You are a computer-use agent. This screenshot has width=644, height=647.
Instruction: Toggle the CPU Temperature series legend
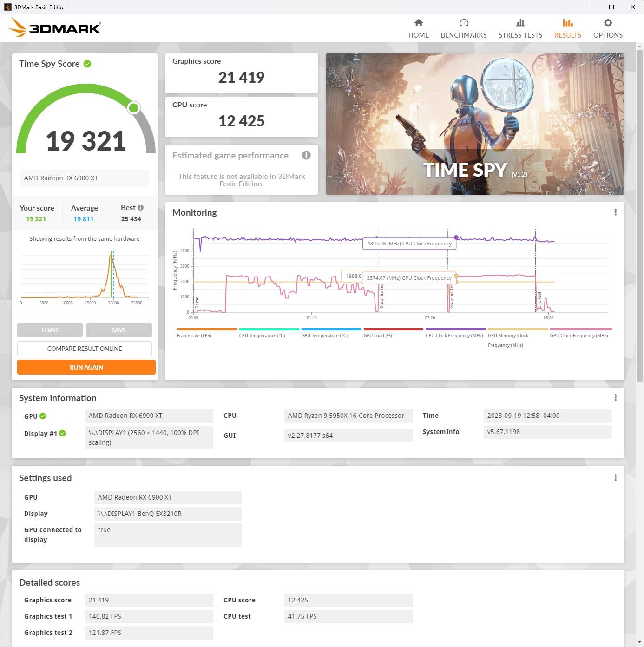(x=262, y=335)
